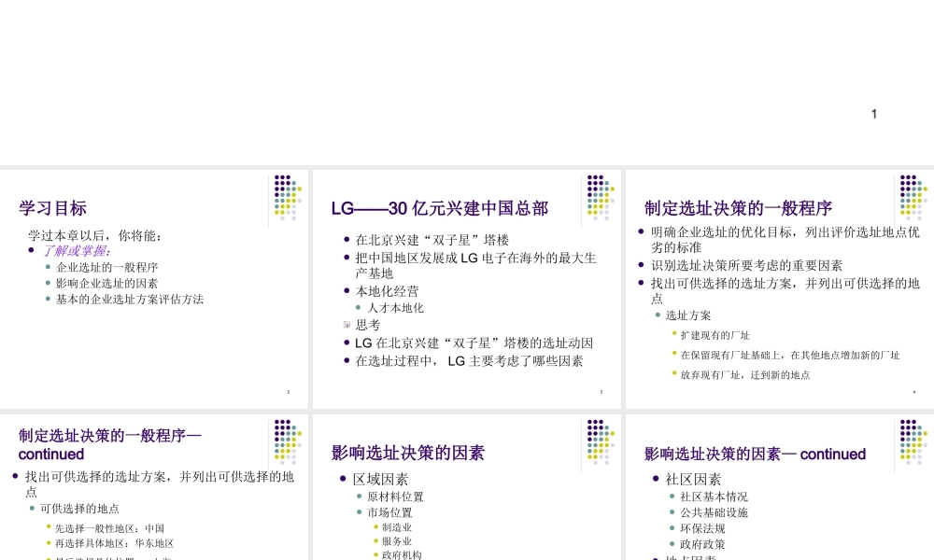Select the title 制定选址决策的一般程序 on slide 4
Viewport: 934px width, 560px height.
coord(738,208)
